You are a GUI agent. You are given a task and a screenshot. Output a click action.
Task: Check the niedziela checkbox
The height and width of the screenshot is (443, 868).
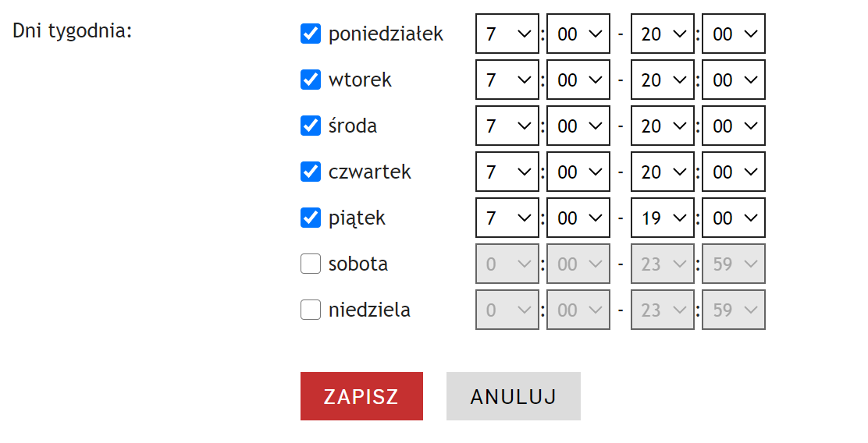[x=311, y=310]
